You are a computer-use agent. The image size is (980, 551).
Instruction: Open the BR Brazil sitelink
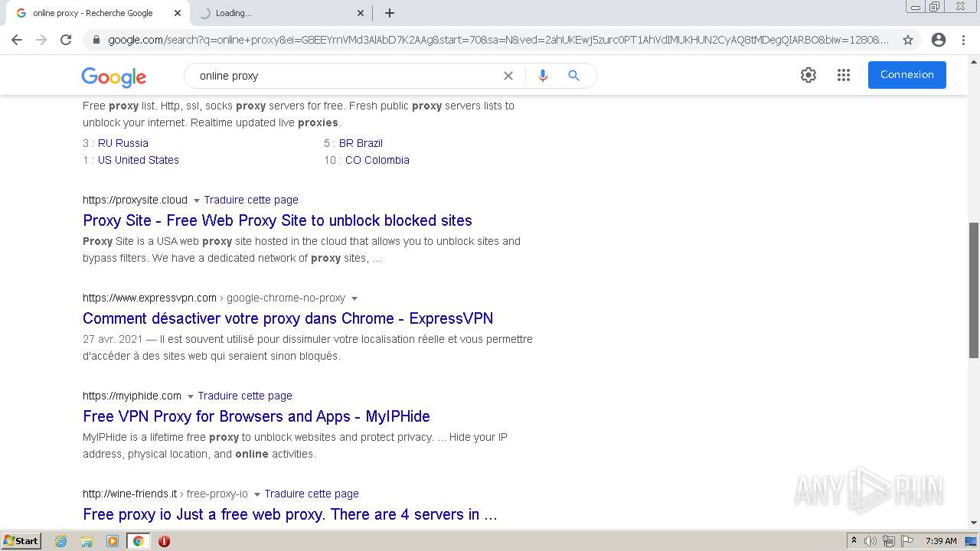coord(361,143)
